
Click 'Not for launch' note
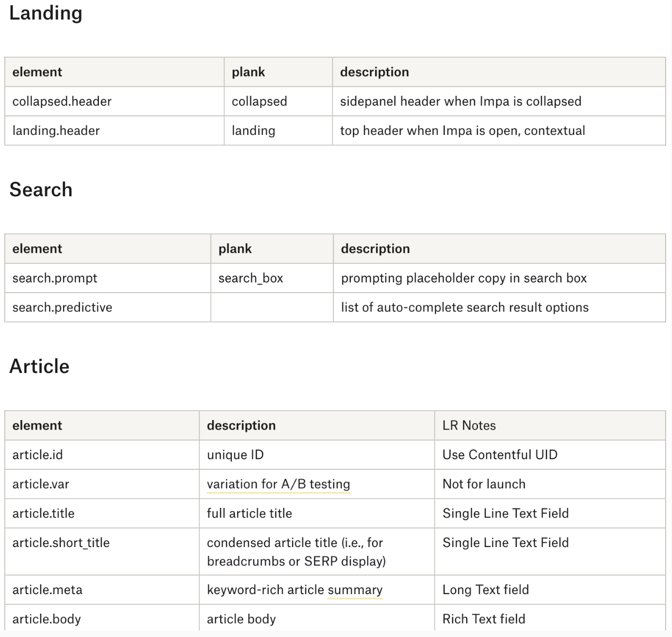click(x=484, y=484)
